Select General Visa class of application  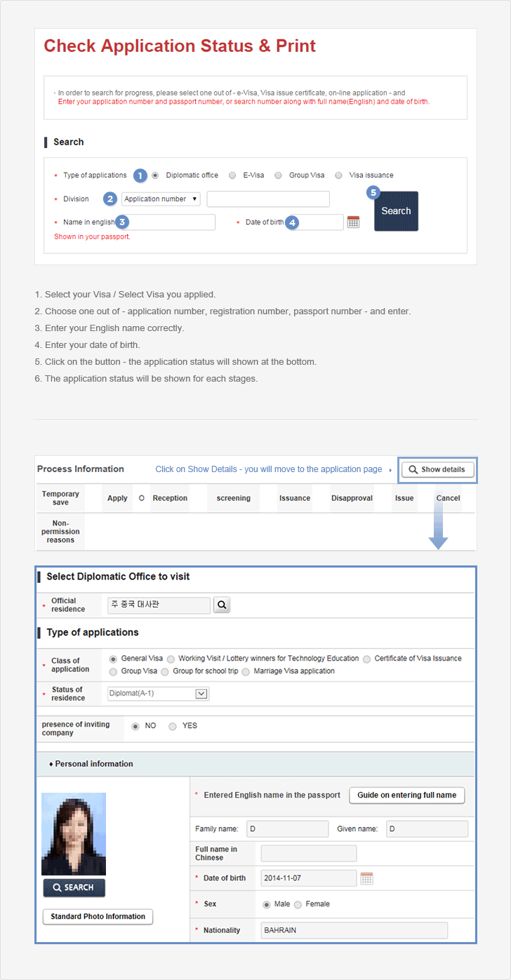(113, 659)
